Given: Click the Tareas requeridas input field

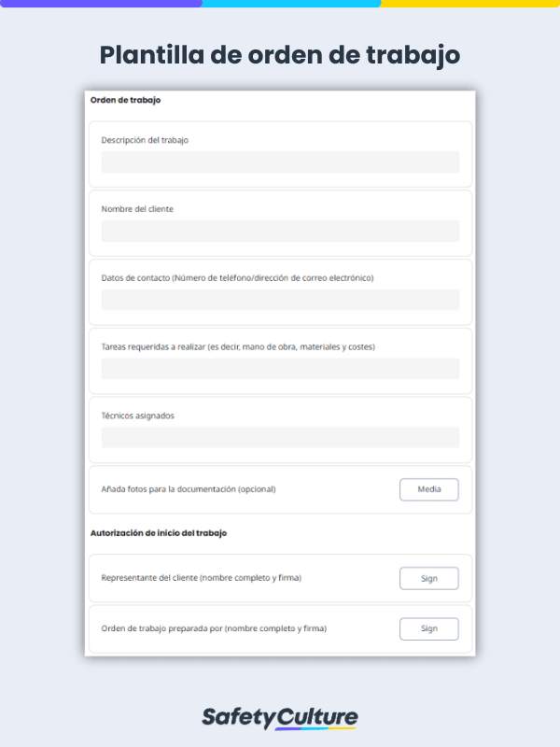Looking at the screenshot, I should click(280, 368).
